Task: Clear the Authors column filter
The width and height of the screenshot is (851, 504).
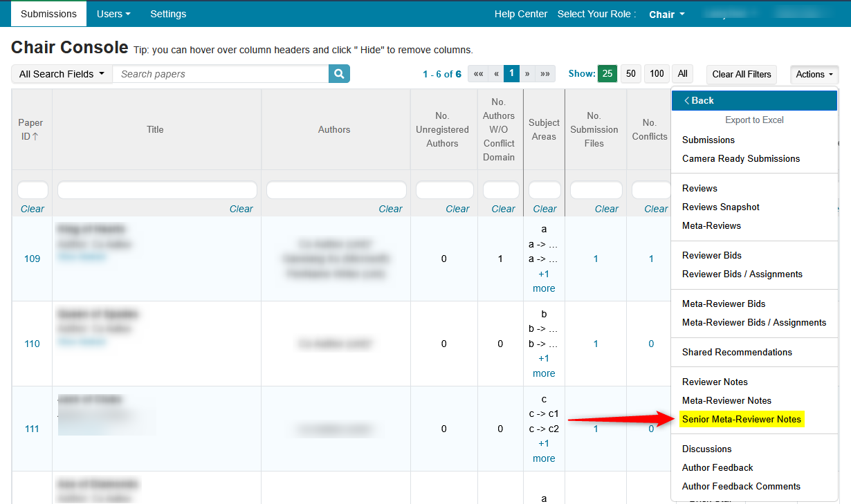Action: click(x=391, y=209)
